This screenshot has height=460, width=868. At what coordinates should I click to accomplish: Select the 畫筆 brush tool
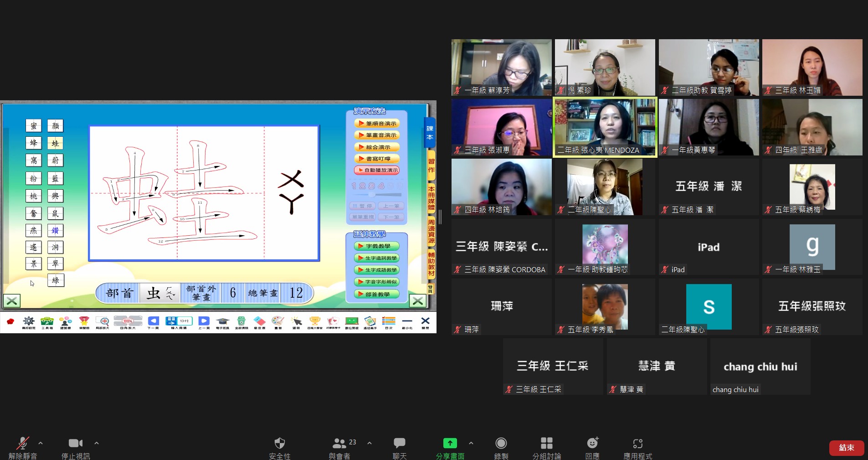(x=277, y=322)
